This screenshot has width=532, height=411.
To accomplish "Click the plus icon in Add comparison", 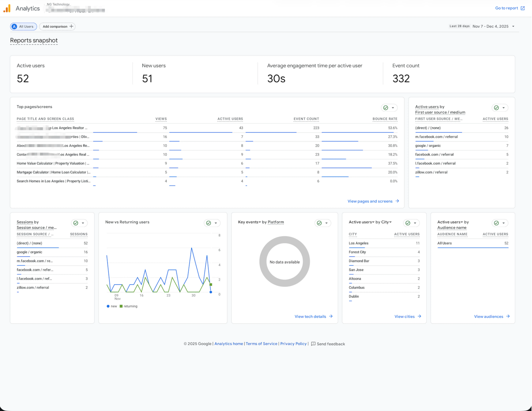I will [x=71, y=26].
